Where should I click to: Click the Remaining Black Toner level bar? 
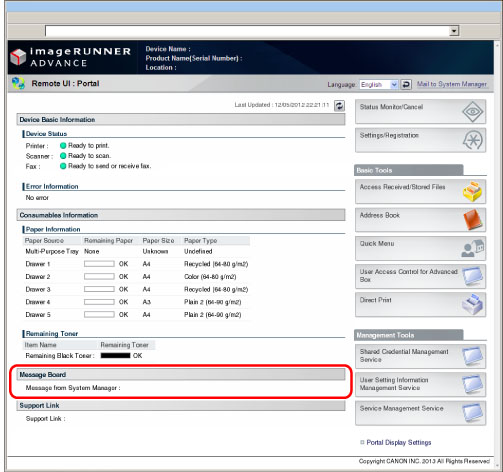[x=115, y=356]
